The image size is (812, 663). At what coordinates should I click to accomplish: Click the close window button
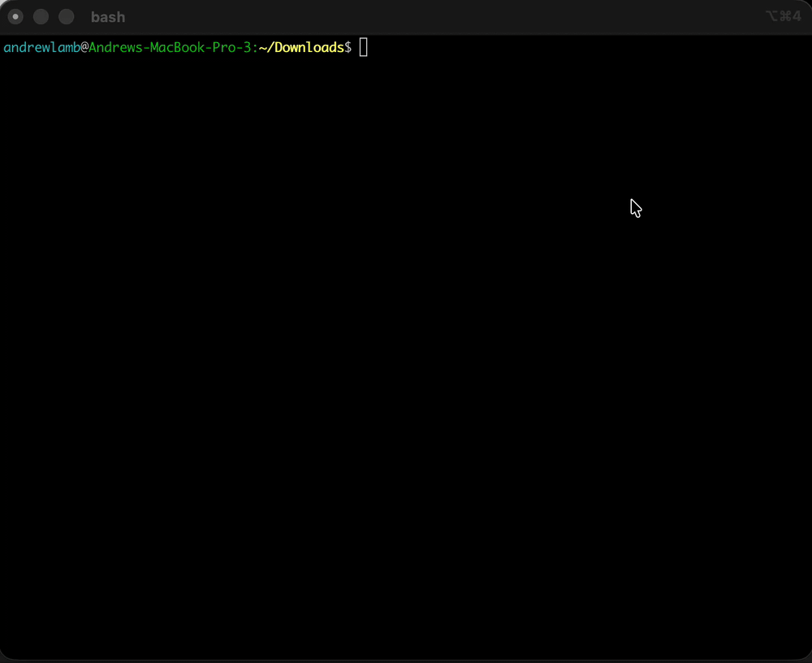(x=15, y=16)
